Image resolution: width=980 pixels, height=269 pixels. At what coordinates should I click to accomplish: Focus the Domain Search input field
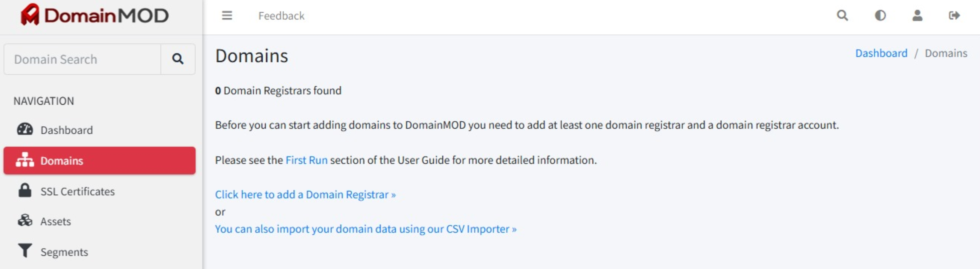click(x=83, y=59)
